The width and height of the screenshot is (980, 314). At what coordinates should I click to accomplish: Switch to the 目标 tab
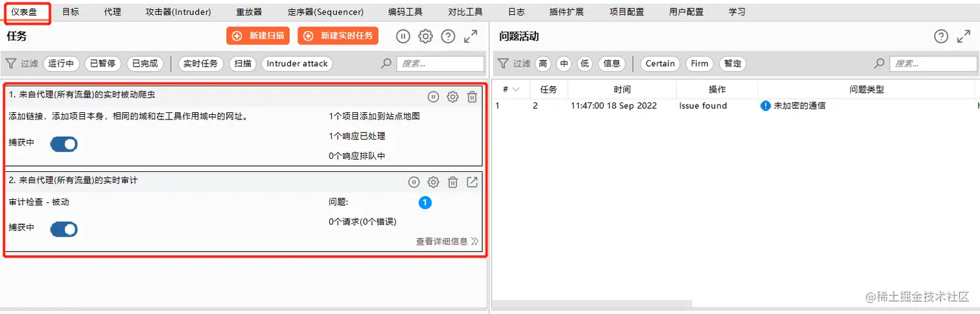click(71, 12)
